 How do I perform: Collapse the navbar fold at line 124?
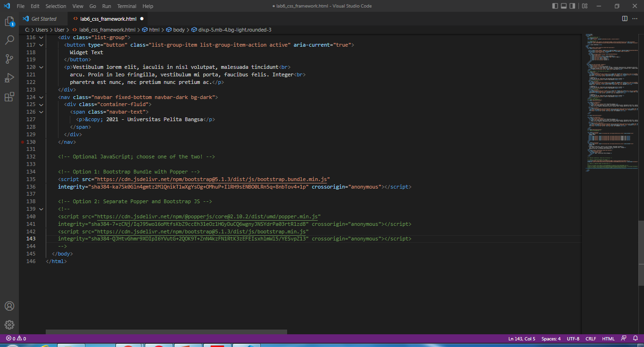click(41, 97)
